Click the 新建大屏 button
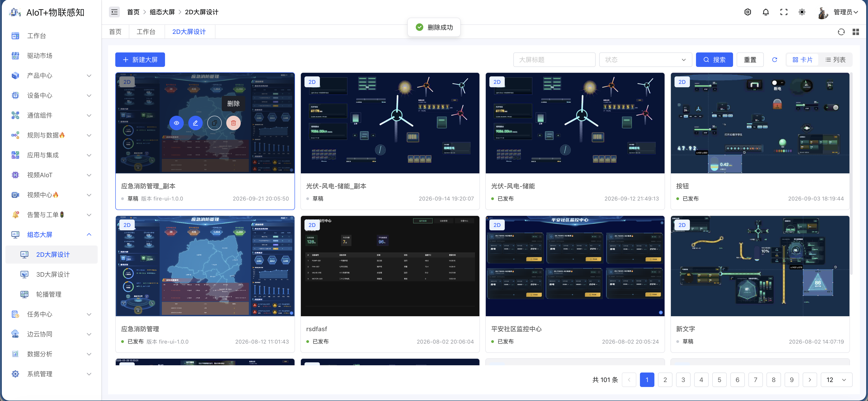This screenshot has width=868, height=401. tap(140, 60)
